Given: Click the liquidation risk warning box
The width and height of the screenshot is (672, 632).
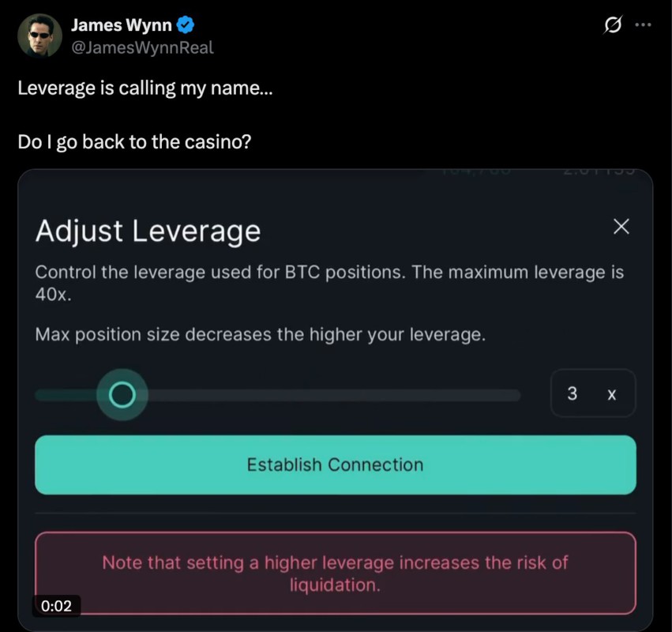Looking at the screenshot, I should click(x=335, y=574).
